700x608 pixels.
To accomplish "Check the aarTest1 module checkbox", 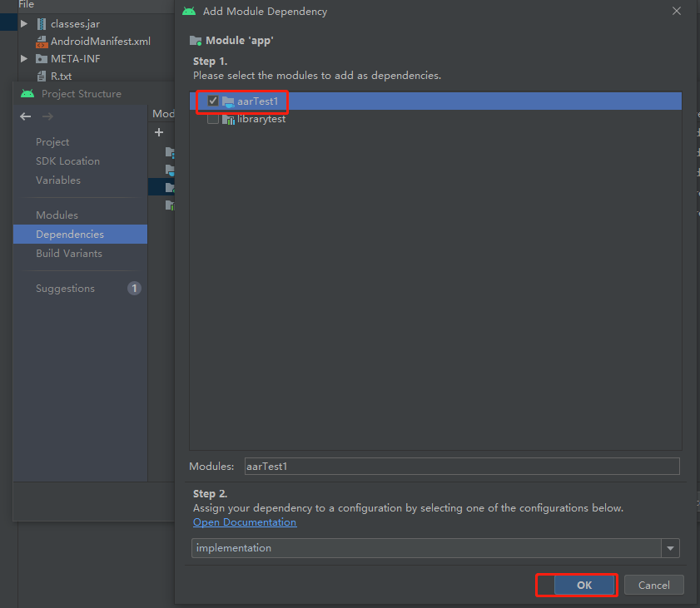I will (213, 101).
